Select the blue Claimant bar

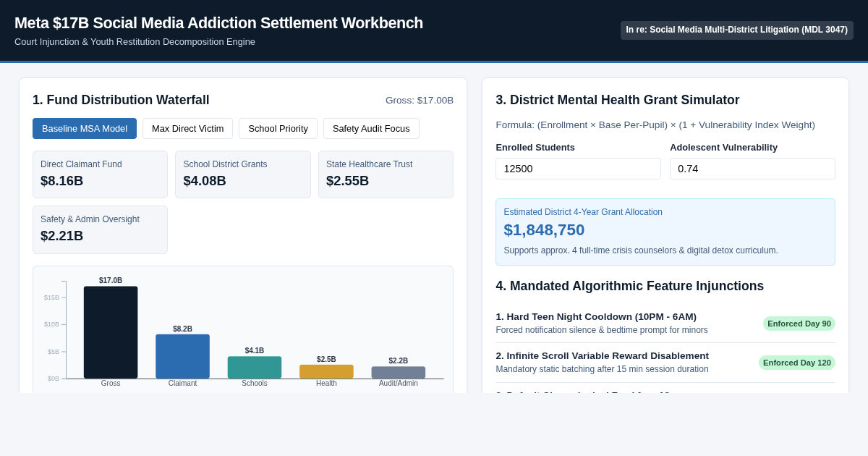[x=182, y=356]
